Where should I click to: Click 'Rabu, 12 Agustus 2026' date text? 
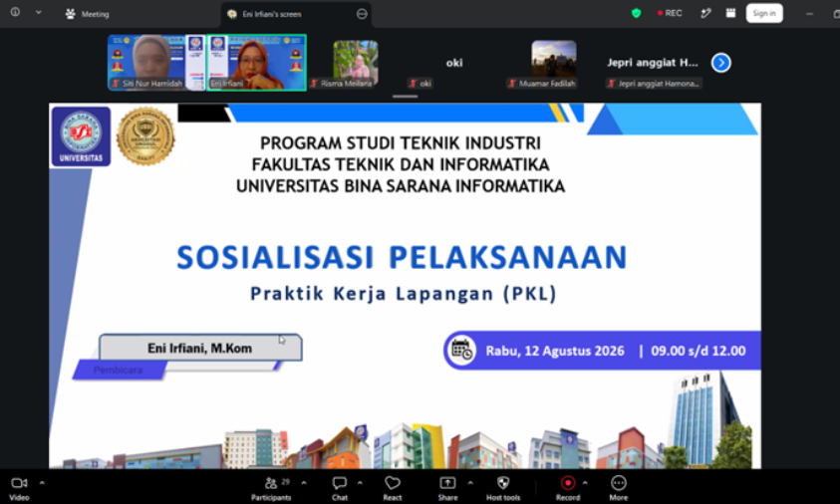pyautogui.click(x=555, y=351)
